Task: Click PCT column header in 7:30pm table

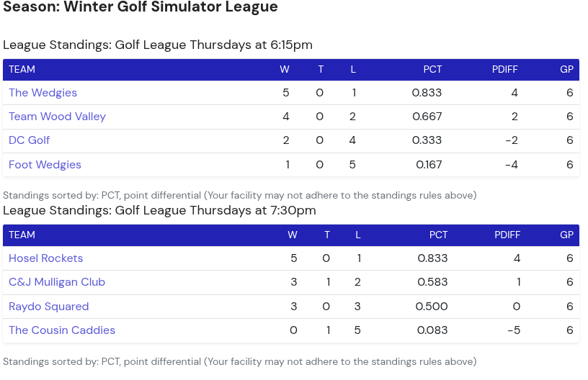Action: point(438,235)
